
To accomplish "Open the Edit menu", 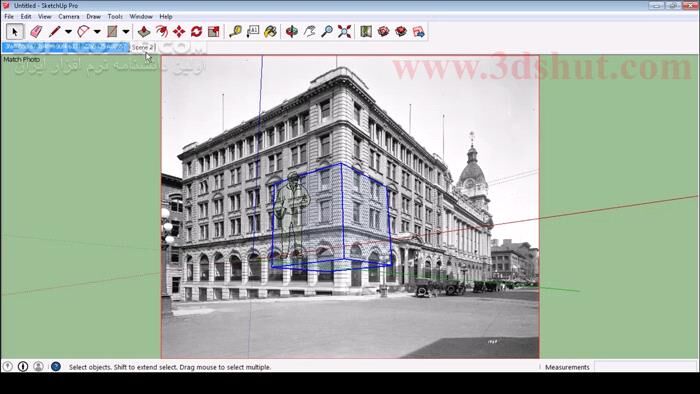I will (x=26, y=17).
